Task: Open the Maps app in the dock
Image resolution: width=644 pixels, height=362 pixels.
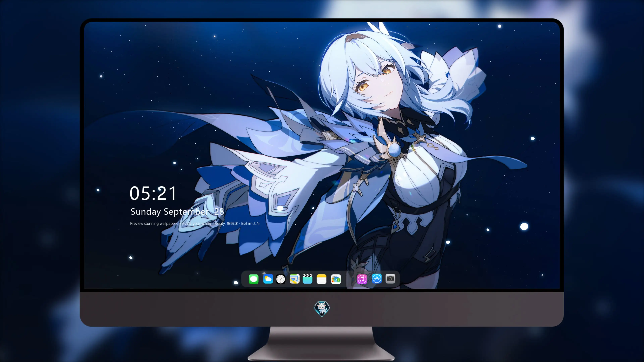Action: (294, 279)
